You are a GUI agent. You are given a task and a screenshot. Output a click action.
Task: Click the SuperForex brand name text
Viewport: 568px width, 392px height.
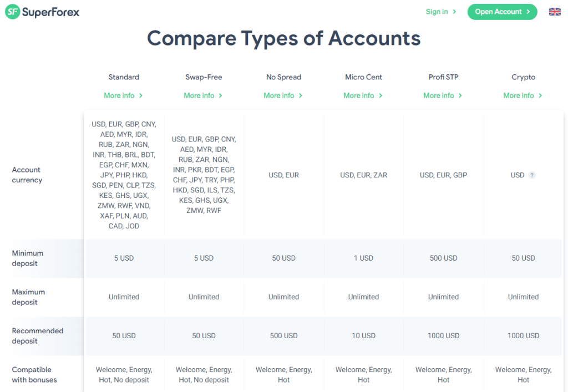[50, 12]
